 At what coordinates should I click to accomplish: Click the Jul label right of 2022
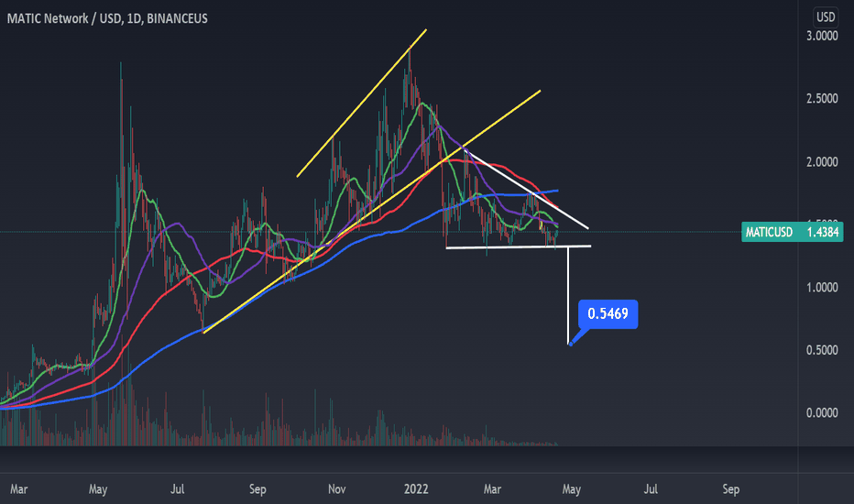coord(651,489)
